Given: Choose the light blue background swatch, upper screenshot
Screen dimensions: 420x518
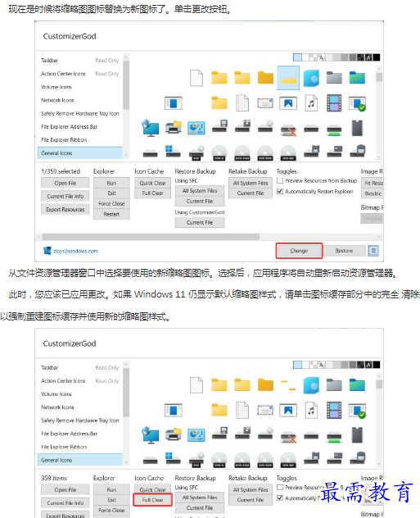Looking at the screenshot, I should [297, 57].
